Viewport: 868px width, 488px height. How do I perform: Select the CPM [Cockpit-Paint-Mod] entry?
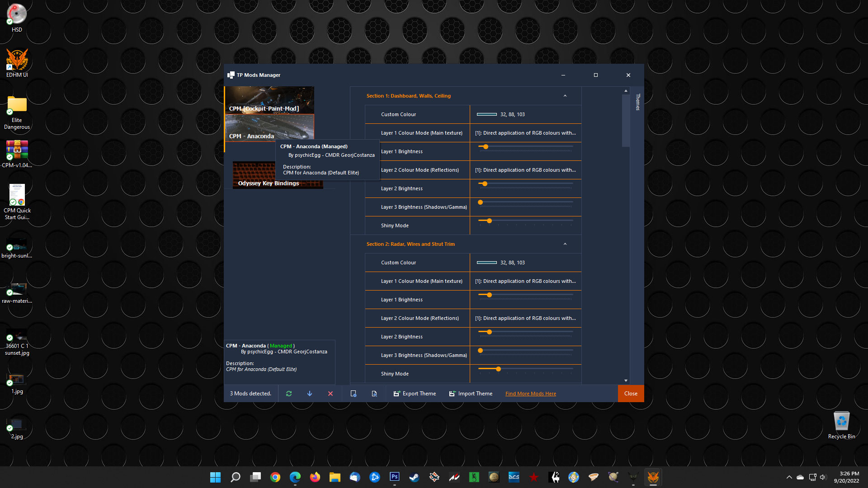(269, 100)
